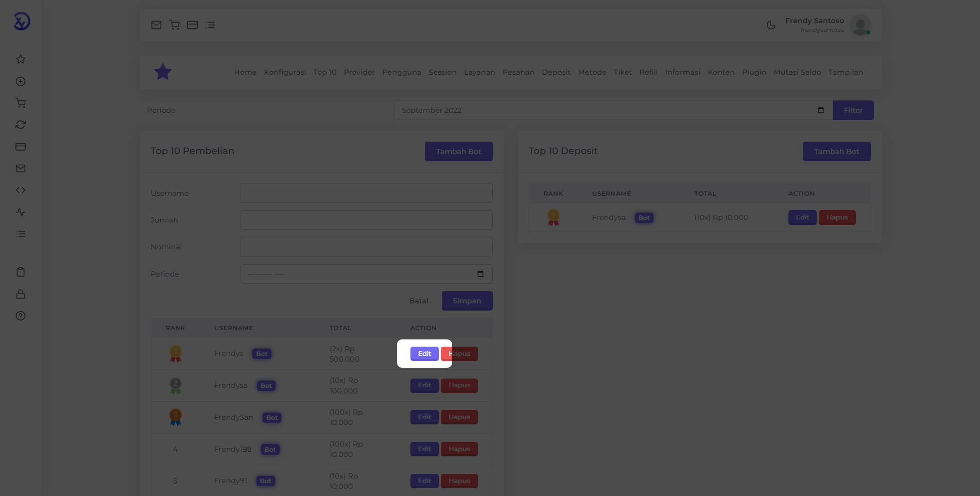Click Hapus in the Top 10 Deposit table

coord(837,217)
